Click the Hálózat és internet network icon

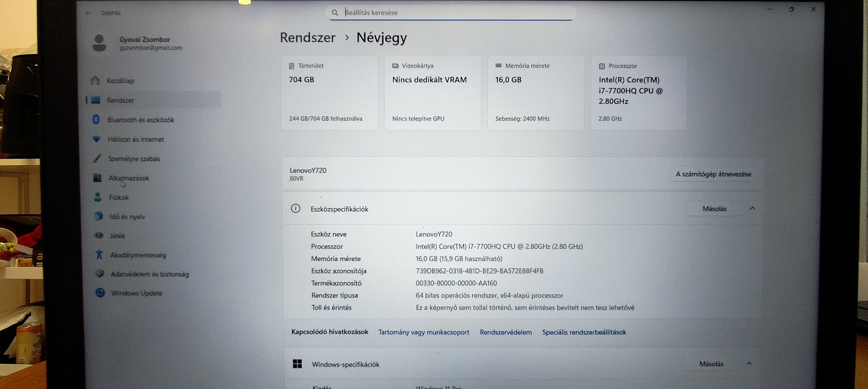click(97, 139)
